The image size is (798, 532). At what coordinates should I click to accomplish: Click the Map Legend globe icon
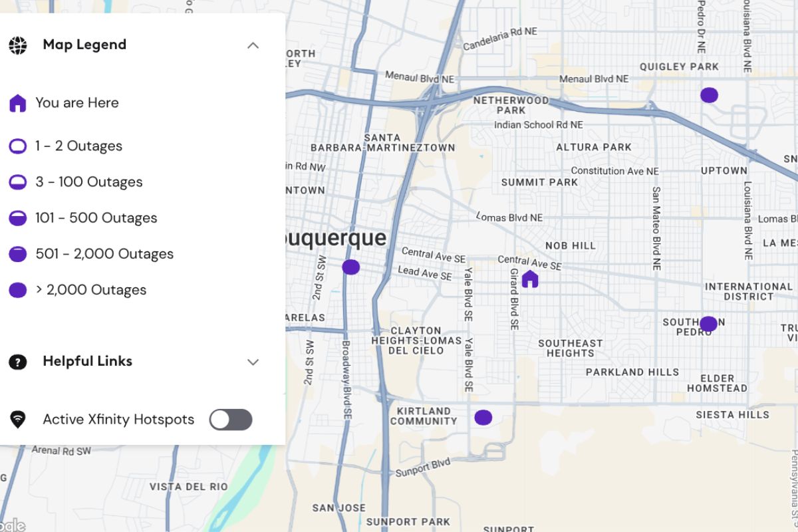coord(18,45)
